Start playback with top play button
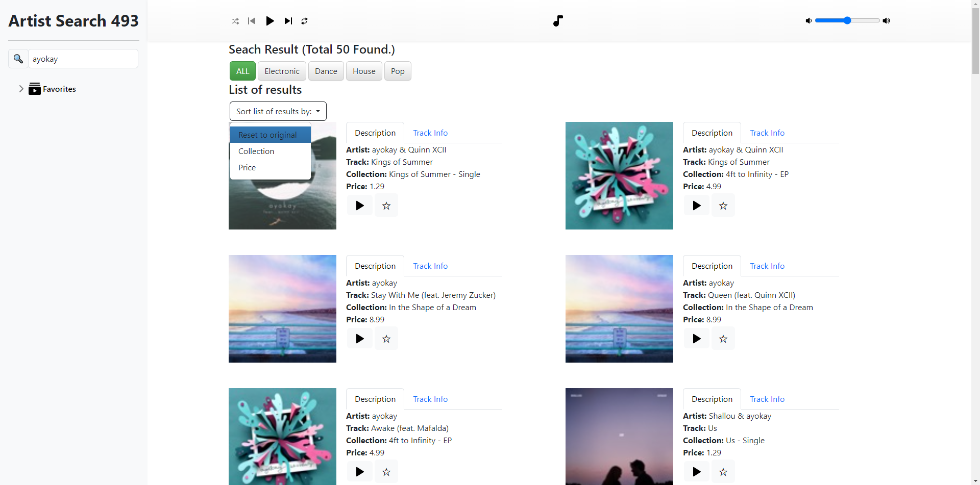The width and height of the screenshot is (980, 485). [x=270, y=21]
